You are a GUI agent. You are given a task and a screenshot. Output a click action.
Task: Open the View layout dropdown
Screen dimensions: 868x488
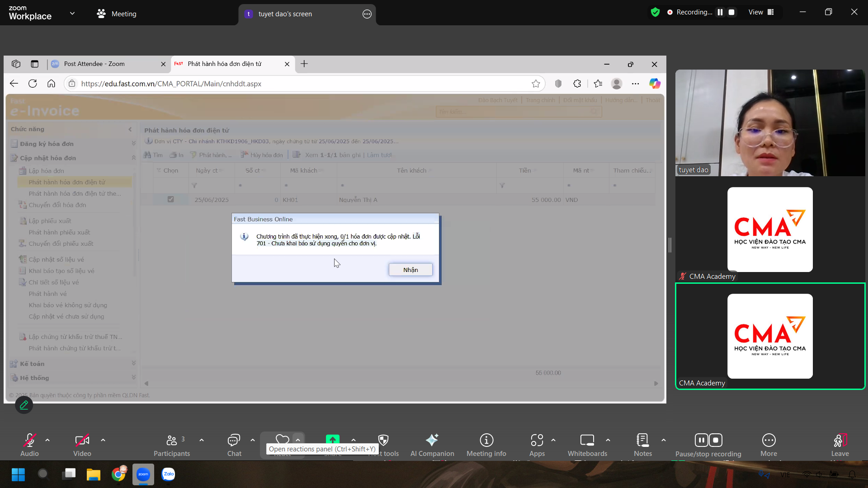tap(761, 12)
